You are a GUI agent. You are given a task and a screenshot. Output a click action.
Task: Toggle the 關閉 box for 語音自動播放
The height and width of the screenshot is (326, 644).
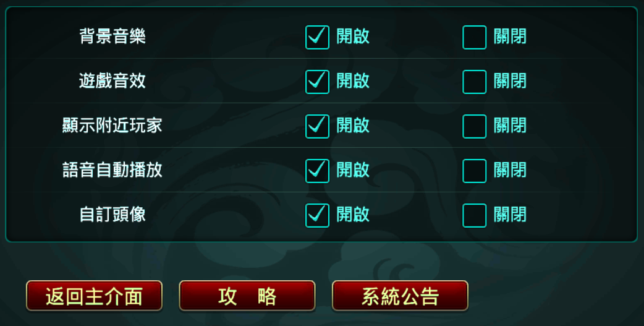(x=474, y=171)
